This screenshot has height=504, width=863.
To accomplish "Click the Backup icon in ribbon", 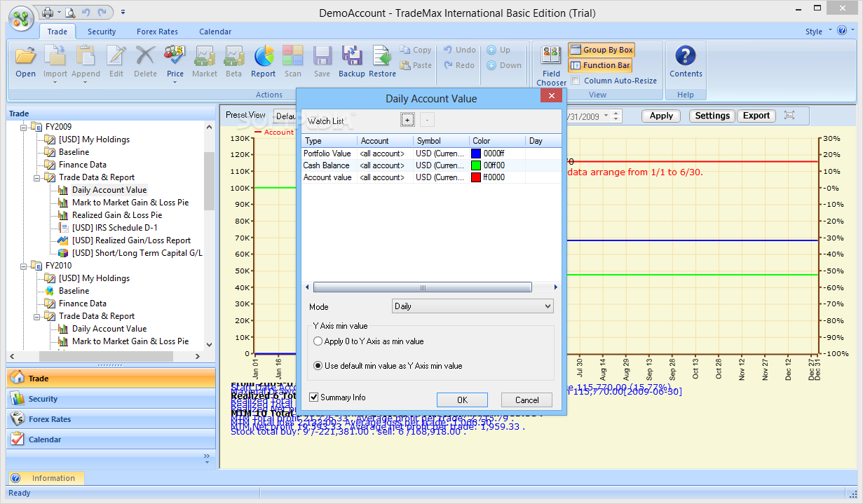I will (x=351, y=61).
